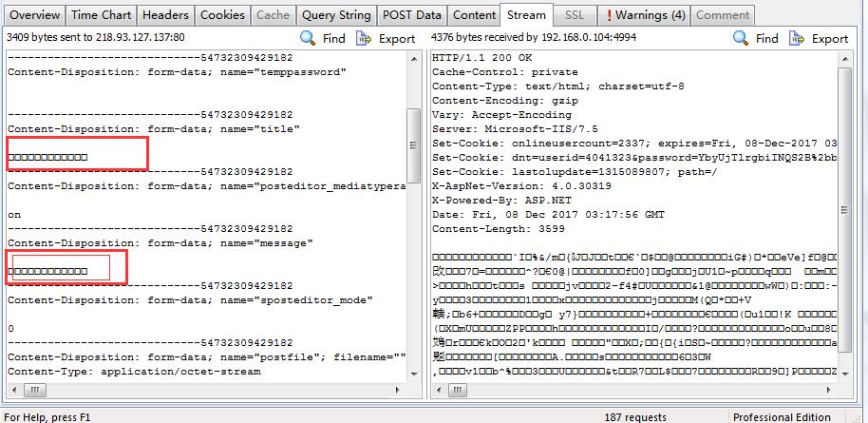Click up arrow on right pane vertical scrollbar

pos(844,59)
